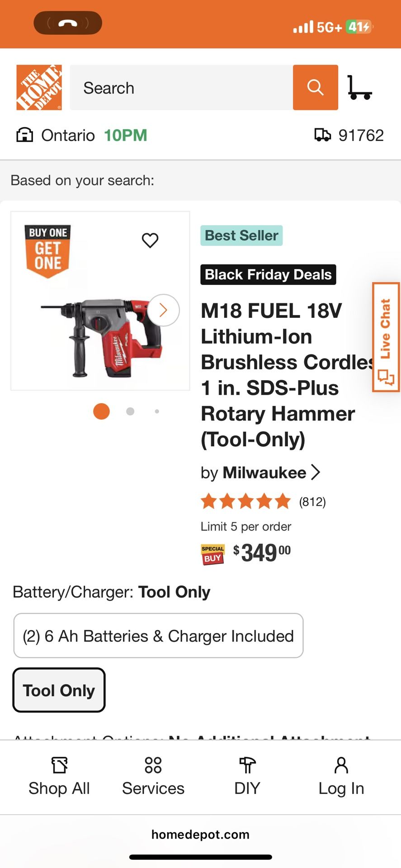This screenshot has width=401, height=868.
Task: Click the store location icon next to Ontario
Action: click(24, 135)
